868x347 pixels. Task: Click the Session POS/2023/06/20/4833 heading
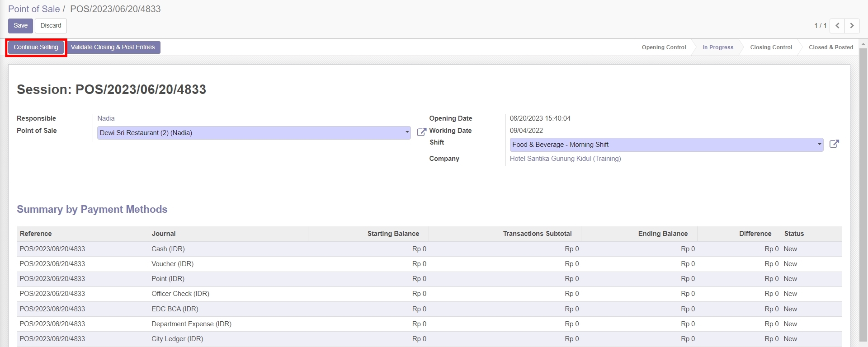[x=111, y=89]
